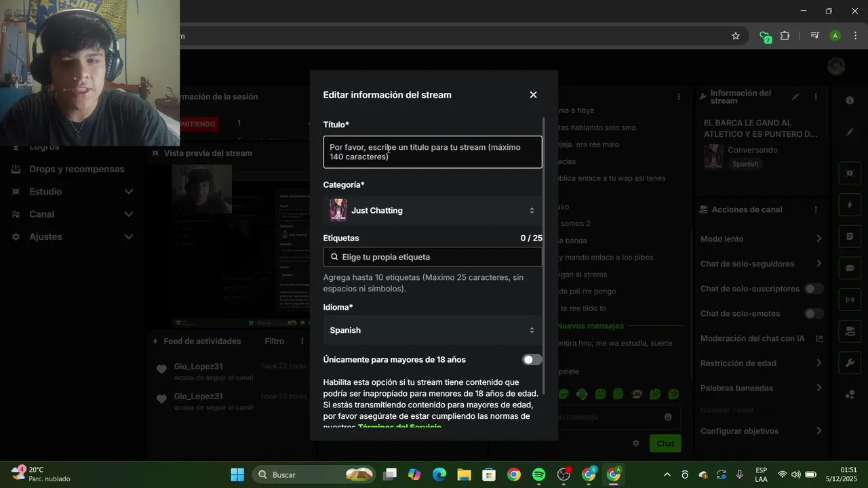Viewport: 868px width, 488px height.
Task: Click the info icon in right sidebar
Action: click(850, 100)
